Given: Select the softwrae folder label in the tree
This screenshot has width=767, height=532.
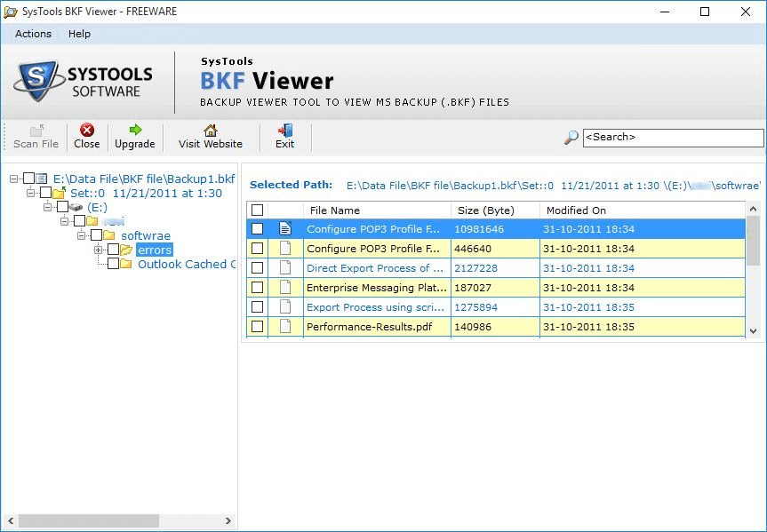Looking at the screenshot, I should pyautogui.click(x=146, y=235).
